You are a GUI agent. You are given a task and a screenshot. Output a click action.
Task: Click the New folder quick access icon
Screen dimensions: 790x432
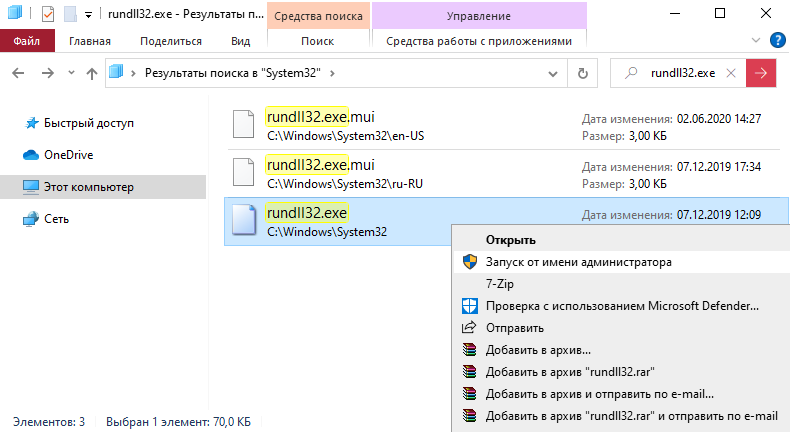click(x=70, y=14)
